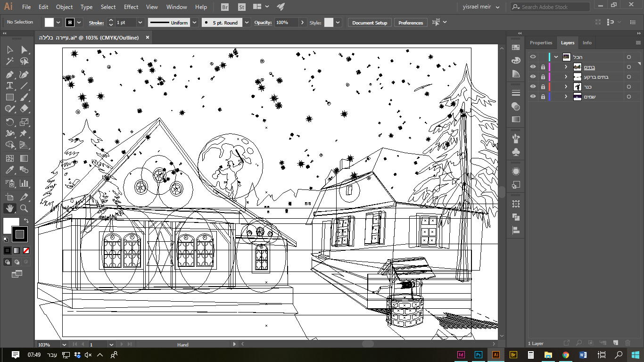Image resolution: width=644 pixels, height=362 pixels.
Task: Select the Shaper tool
Action: 10,109
